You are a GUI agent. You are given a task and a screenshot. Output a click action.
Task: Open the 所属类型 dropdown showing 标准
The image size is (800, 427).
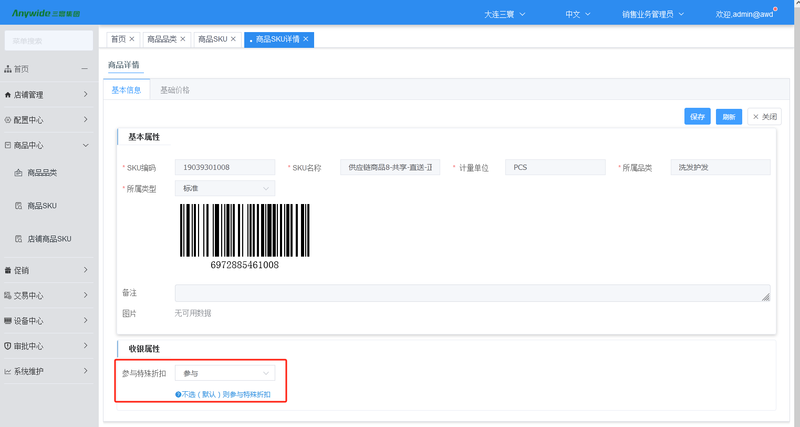[225, 188]
